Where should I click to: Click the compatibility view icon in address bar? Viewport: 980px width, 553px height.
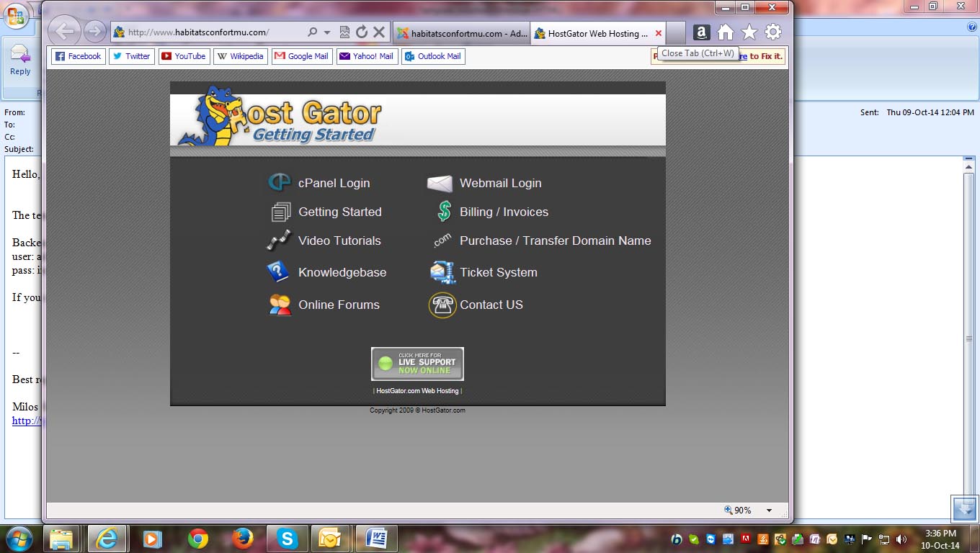(345, 32)
